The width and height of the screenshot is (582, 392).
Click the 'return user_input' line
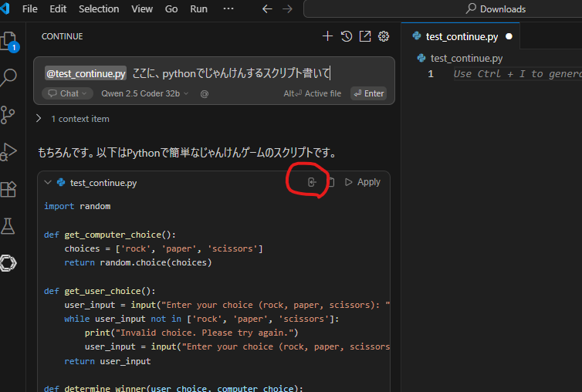(x=107, y=362)
